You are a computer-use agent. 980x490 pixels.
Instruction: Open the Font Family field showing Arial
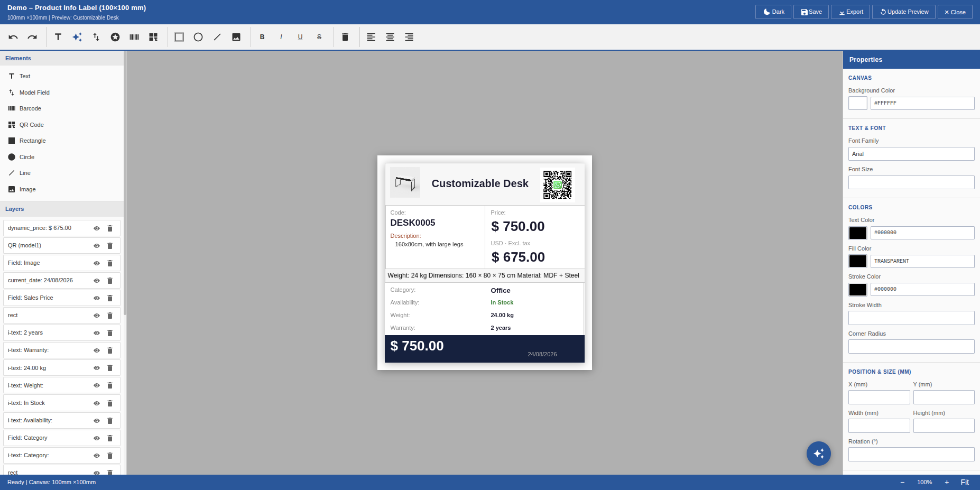(911, 154)
